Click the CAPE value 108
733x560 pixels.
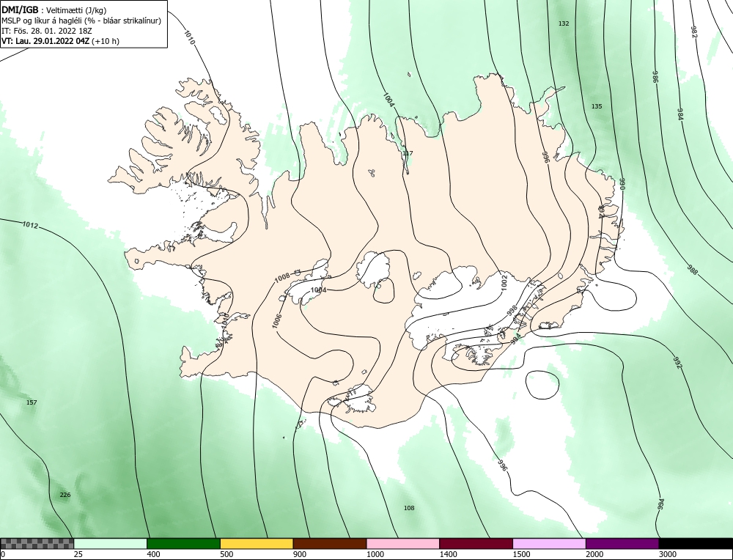point(409,508)
